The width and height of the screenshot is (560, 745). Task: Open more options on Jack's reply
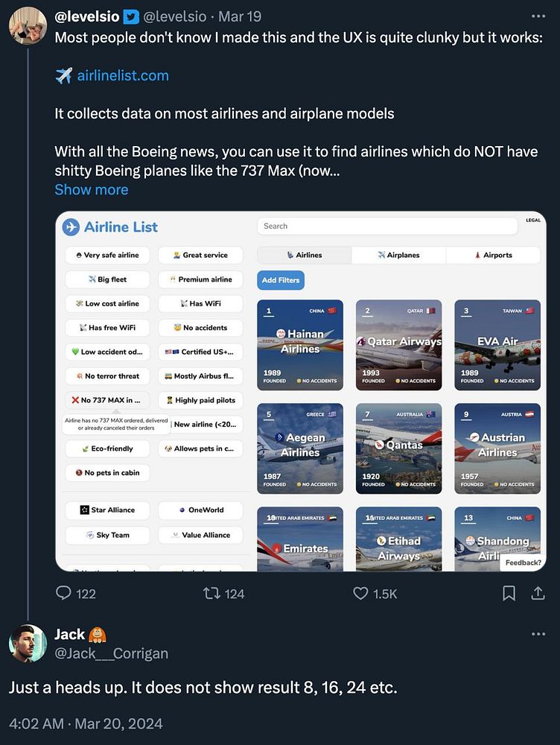pos(538,634)
